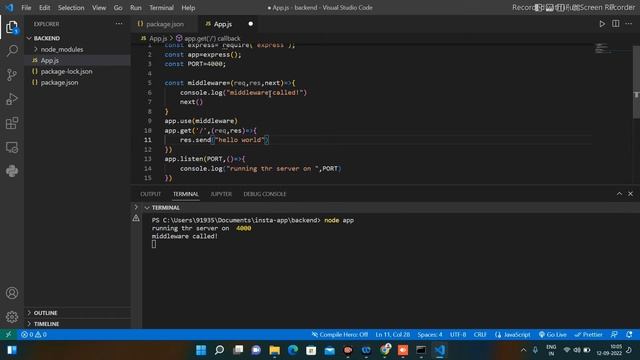640x360 pixels.
Task: Open the Manage gear icon
Action: (x=12, y=317)
